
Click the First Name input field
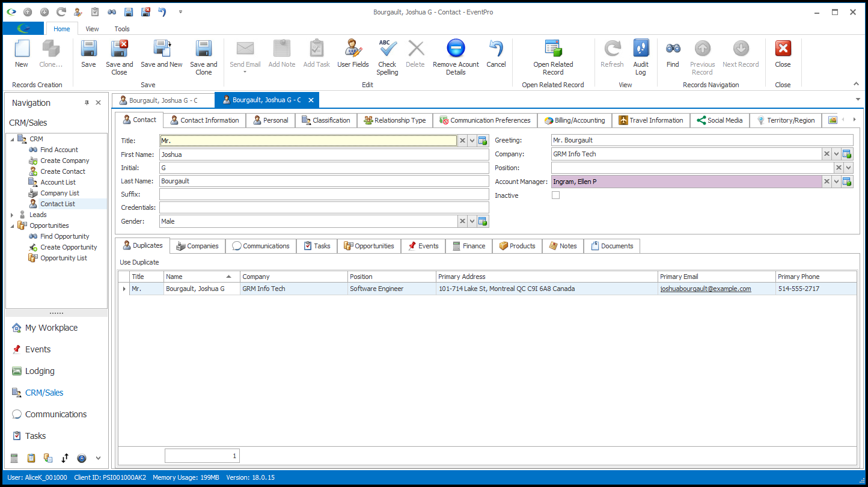point(324,155)
